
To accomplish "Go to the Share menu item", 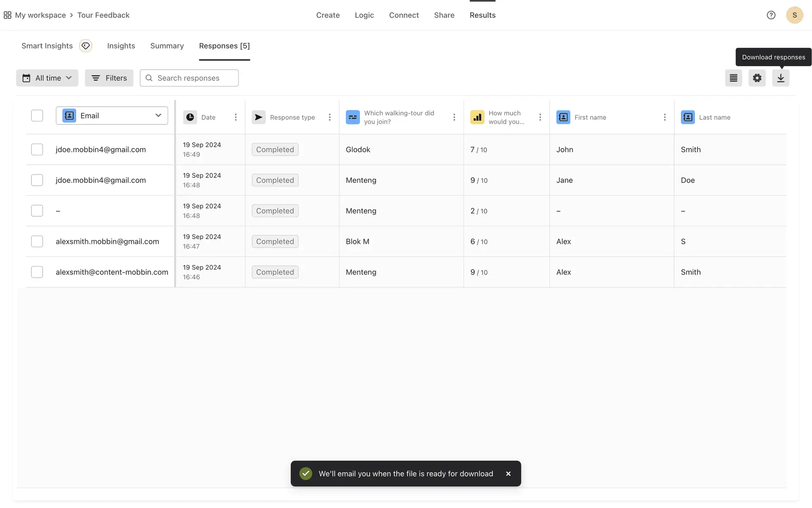I will click(x=444, y=15).
